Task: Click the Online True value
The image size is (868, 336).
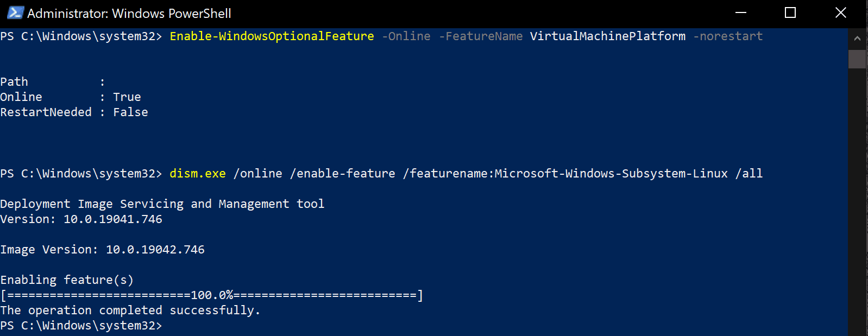Action: click(x=127, y=97)
